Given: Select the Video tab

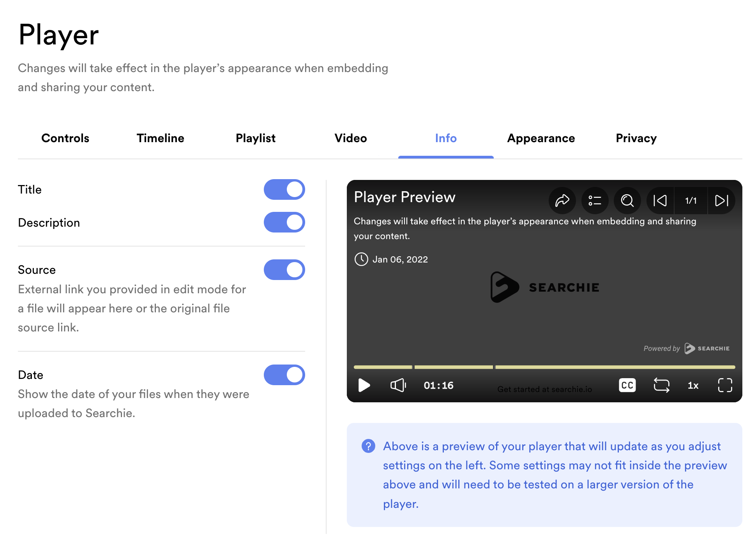Looking at the screenshot, I should pos(351,138).
